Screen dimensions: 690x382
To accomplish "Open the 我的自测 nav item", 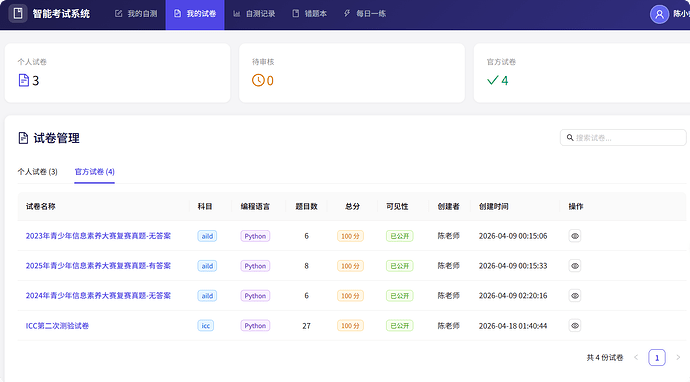I will tap(136, 14).
